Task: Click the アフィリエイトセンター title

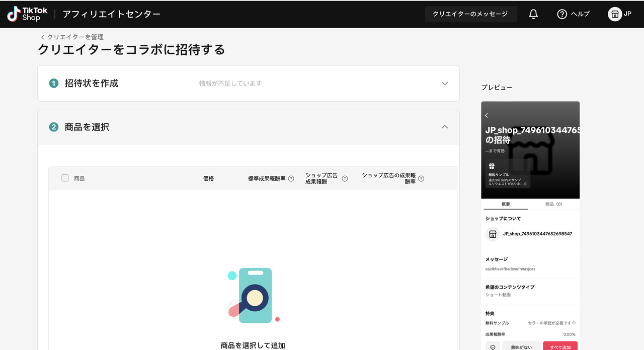Action: tap(112, 14)
